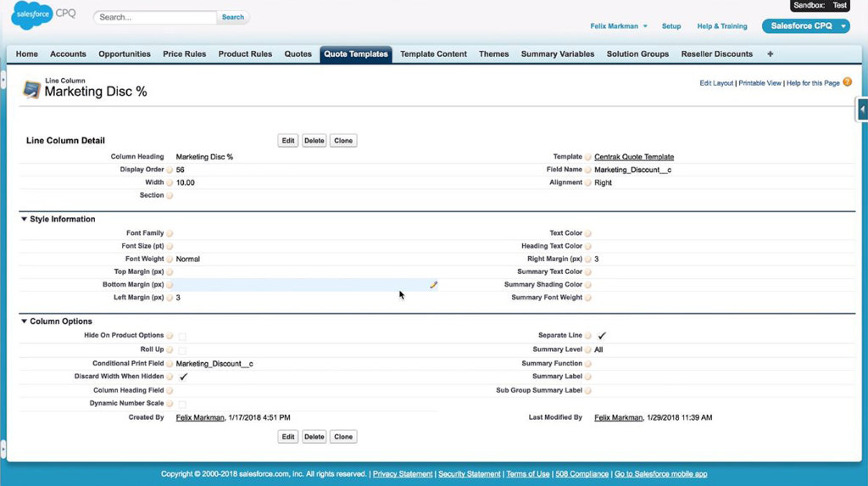Click the help bubble next to Summary Level
868x486 pixels.
tap(588, 349)
